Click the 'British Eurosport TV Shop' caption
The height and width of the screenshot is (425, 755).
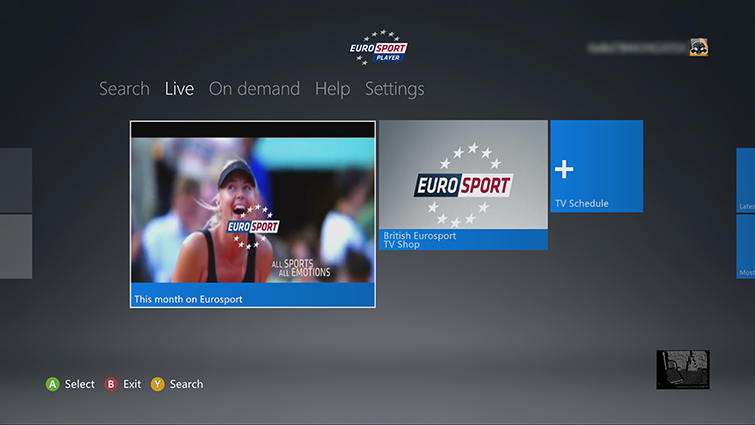419,240
